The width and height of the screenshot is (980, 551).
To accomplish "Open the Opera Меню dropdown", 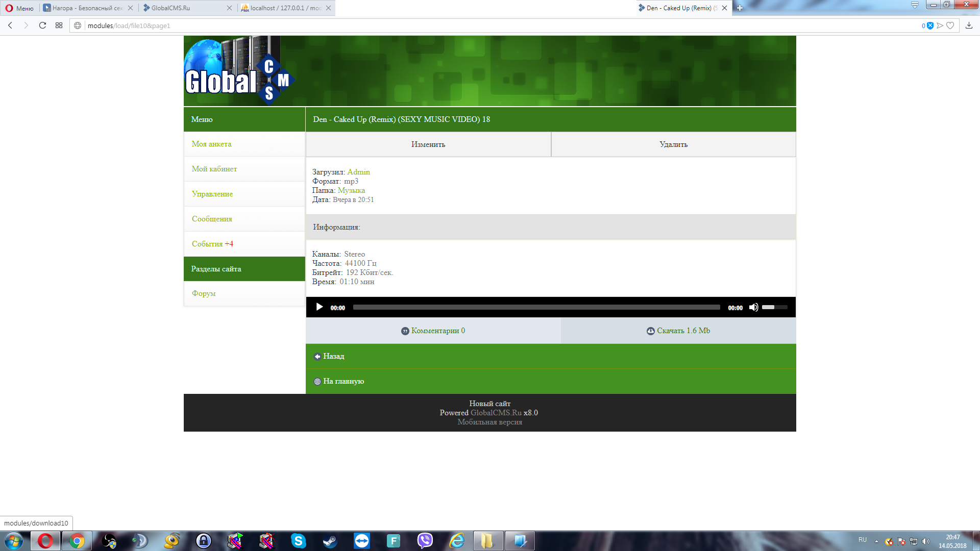I will tap(19, 8).
